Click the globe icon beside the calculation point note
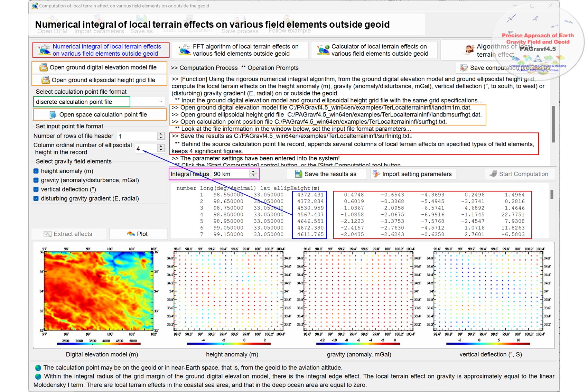This screenshot has width=588, height=392. [38, 368]
